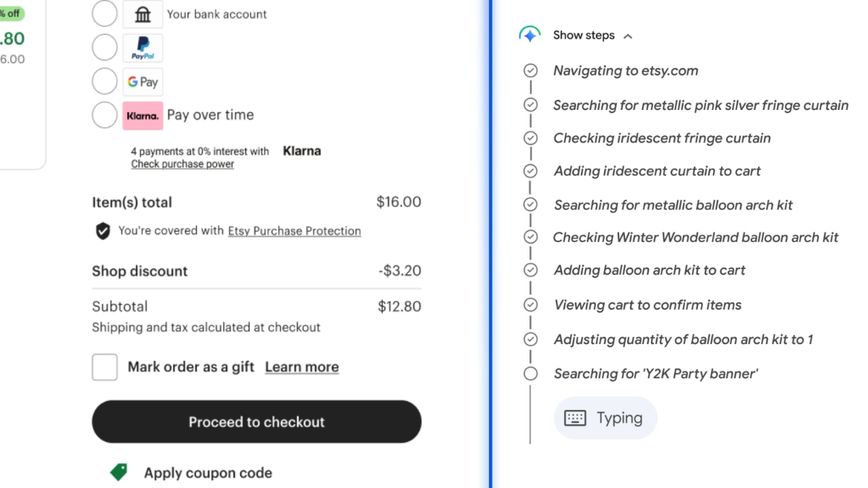Click 'Searching for metallic pink silver fringe curtain'

pyautogui.click(x=700, y=106)
